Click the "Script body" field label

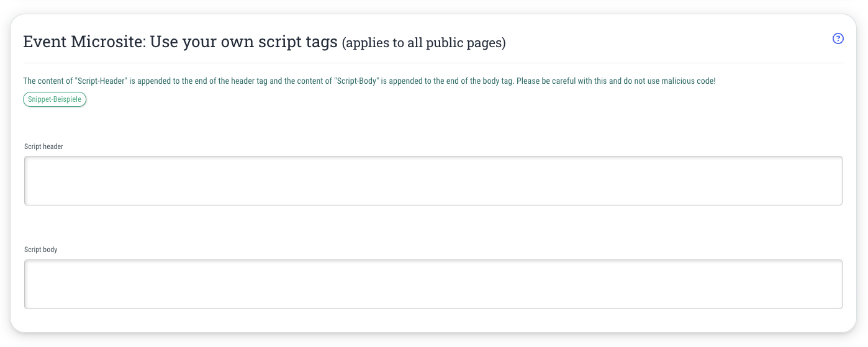(x=41, y=250)
